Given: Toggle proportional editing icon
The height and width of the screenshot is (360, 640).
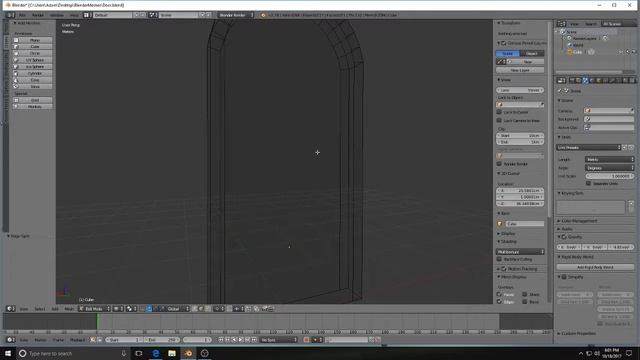Looking at the screenshot, I should tap(218, 309).
